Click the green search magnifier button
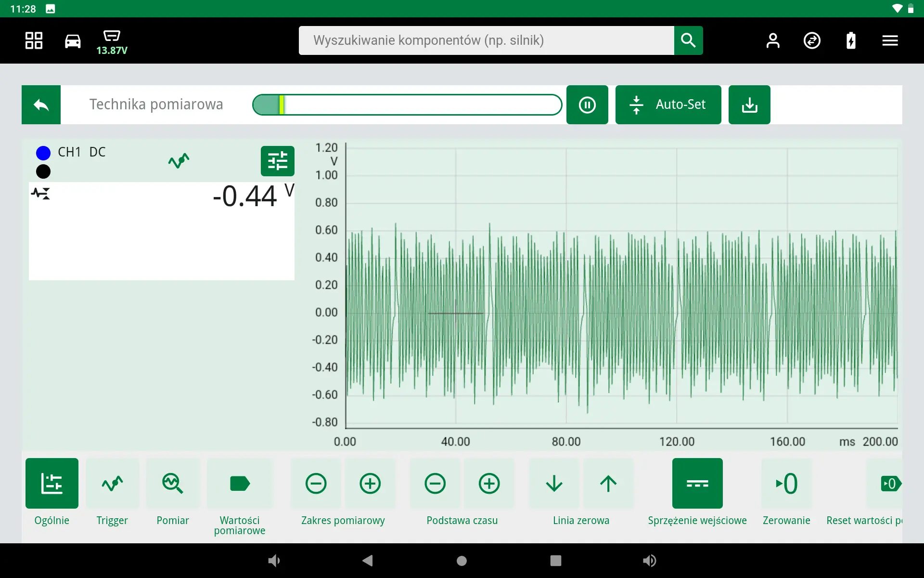The image size is (924, 578). (688, 40)
